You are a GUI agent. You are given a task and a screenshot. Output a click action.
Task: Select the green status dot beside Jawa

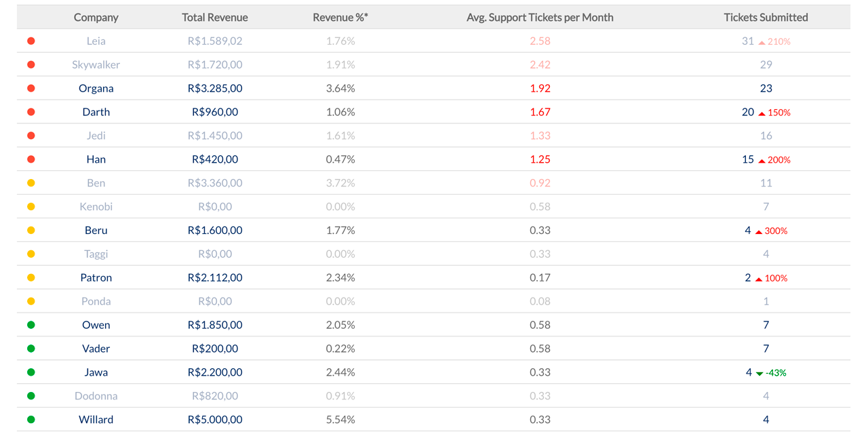(x=31, y=372)
